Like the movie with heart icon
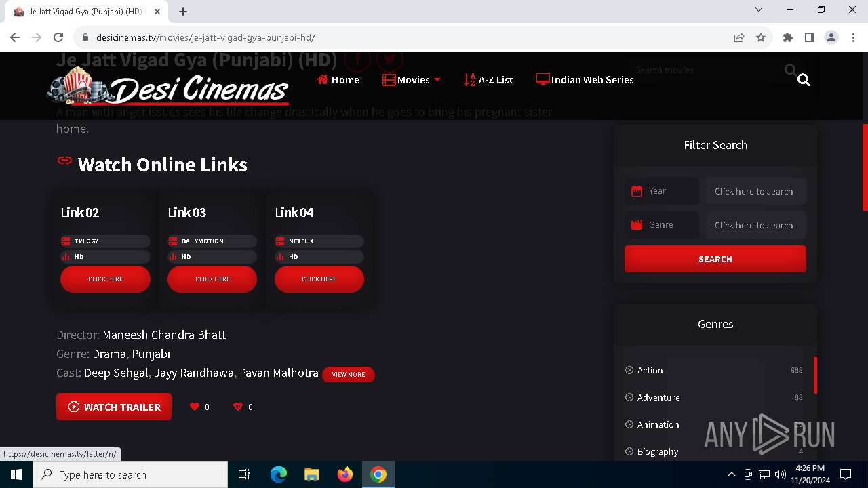The width and height of the screenshot is (868, 488). 195,407
